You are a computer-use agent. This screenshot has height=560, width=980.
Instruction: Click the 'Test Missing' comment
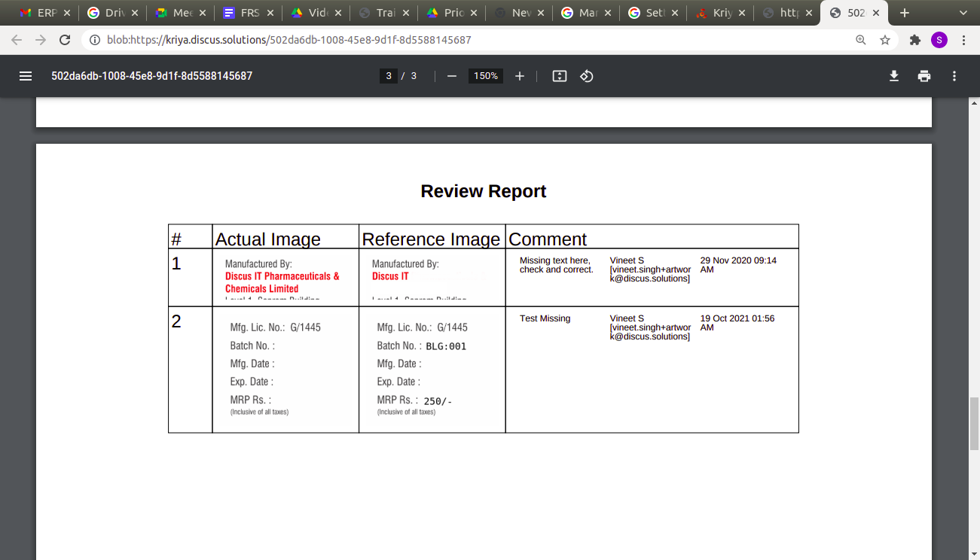(x=545, y=318)
